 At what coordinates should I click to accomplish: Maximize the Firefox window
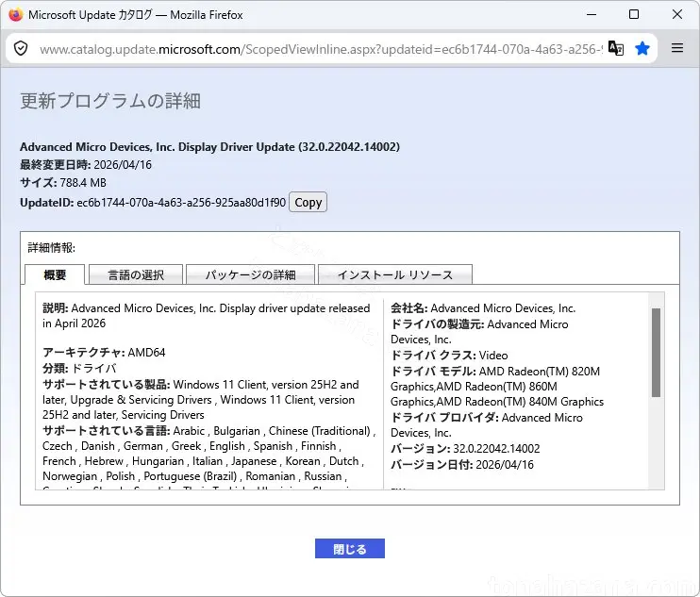633,15
